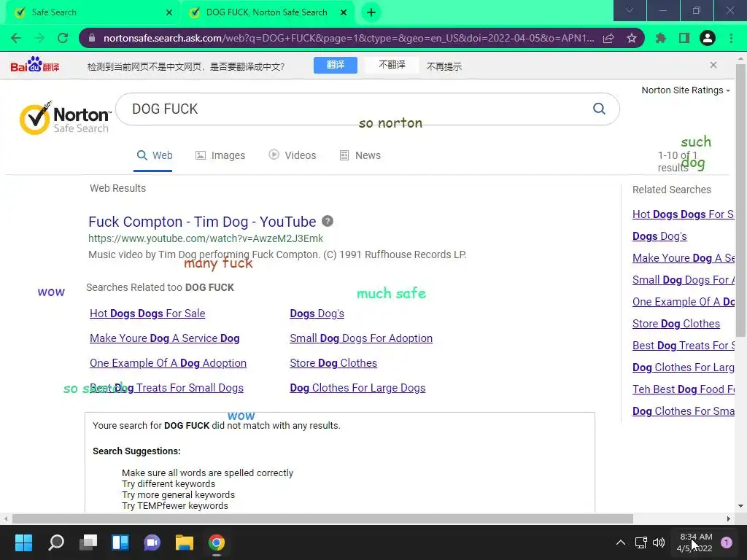Click the 不翻译 don't translate button
This screenshot has height=560, width=747.
point(392,65)
